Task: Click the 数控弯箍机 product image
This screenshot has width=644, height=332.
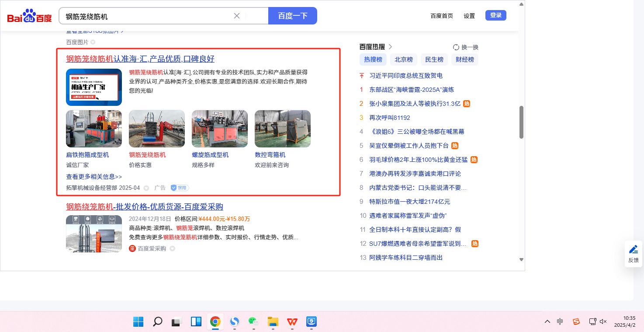Action: pos(283,129)
